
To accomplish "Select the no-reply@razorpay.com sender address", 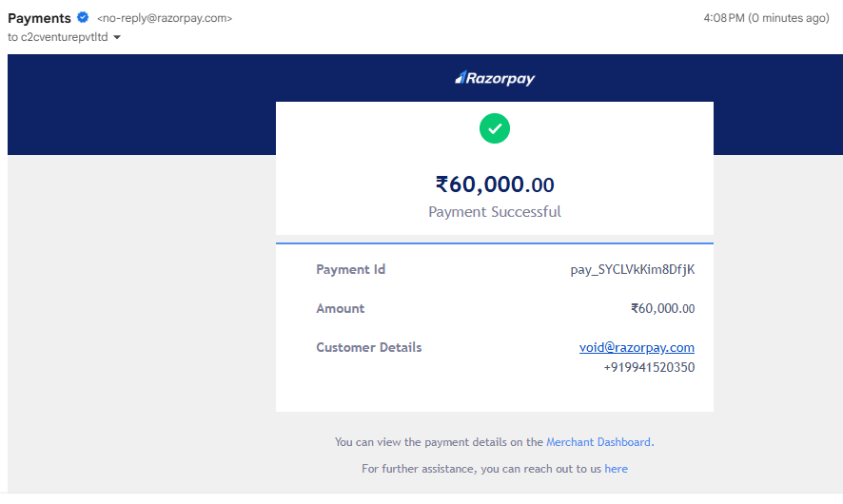I will (165, 18).
